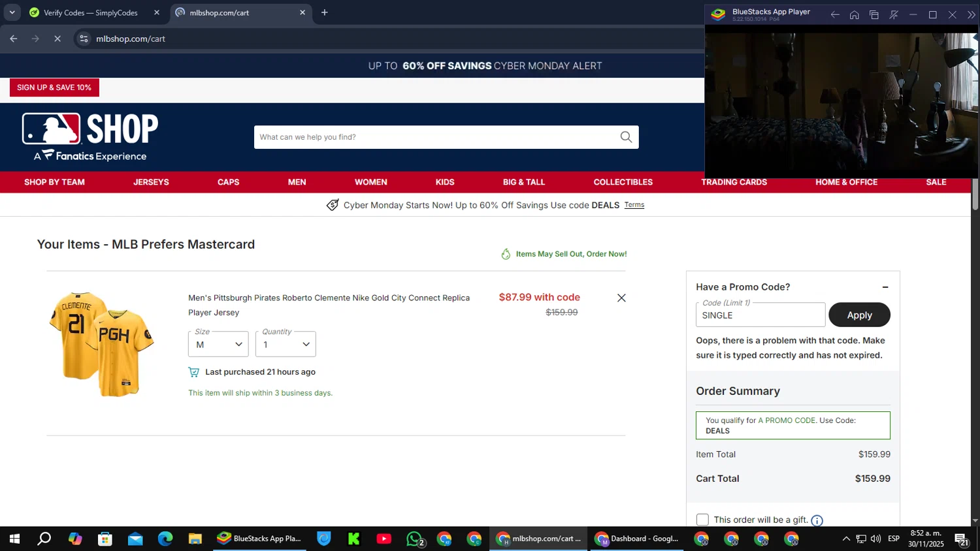Open the SHOP BY TEAM menu
The width and height of the screenshot is (980, 551).
pyautogui.click(x=55, y=182)
